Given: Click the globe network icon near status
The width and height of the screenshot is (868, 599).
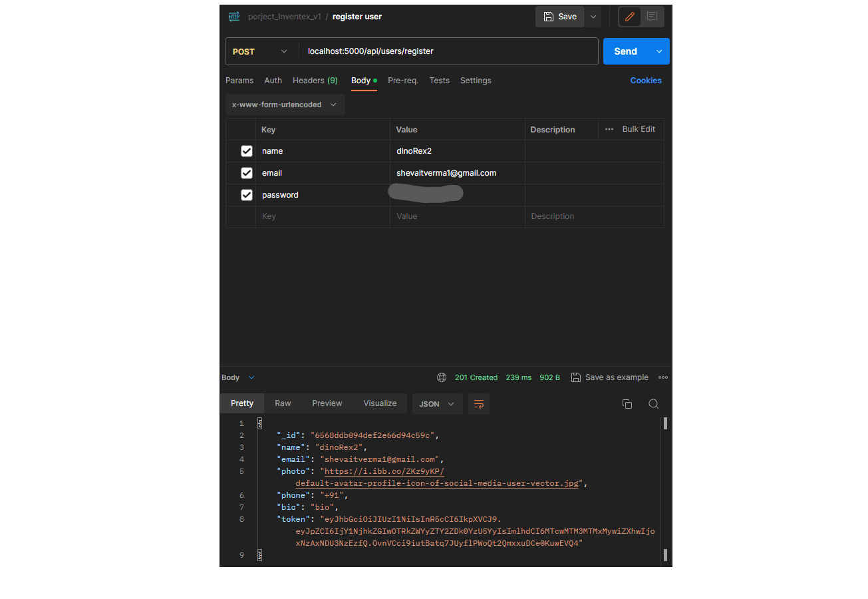Looking at the screenshot, I should pyautogui.click(x=442, y=377).
